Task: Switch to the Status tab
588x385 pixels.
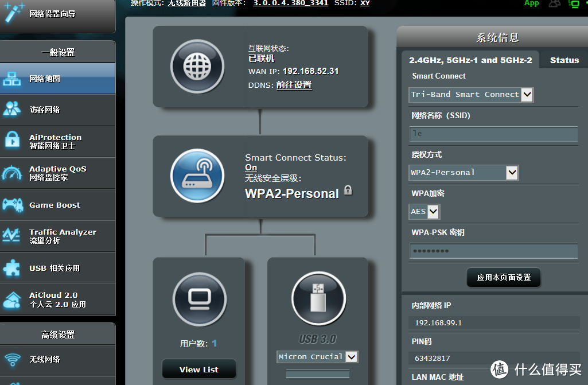Action: click(564, 60)
